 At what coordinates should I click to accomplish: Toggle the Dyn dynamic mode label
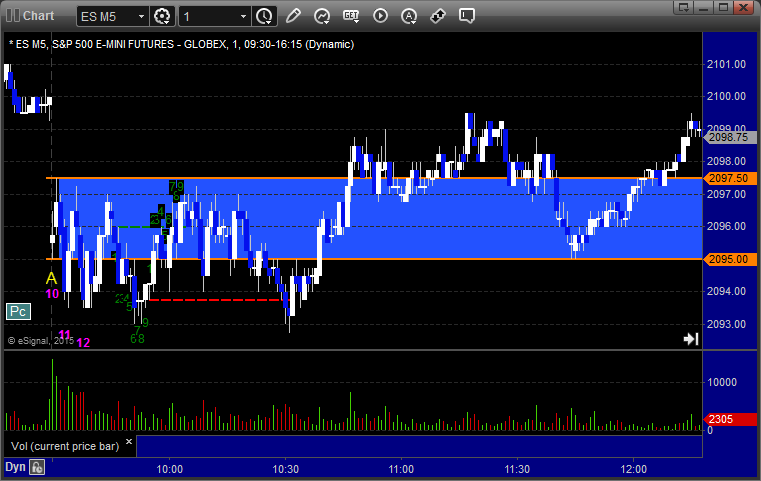tap(15, 467)
